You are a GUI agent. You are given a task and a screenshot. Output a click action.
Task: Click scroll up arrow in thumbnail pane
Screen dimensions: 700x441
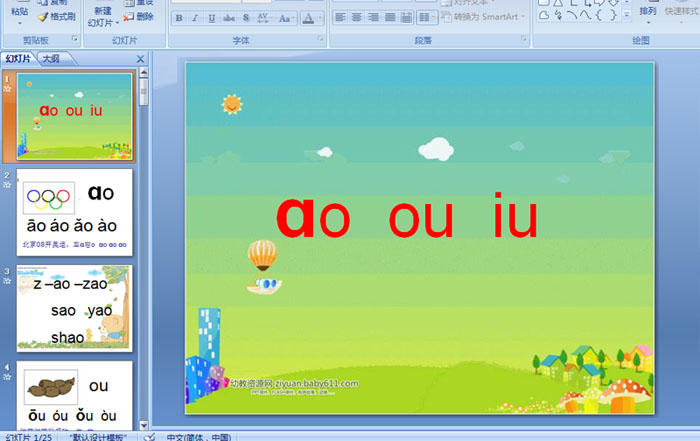144,72
